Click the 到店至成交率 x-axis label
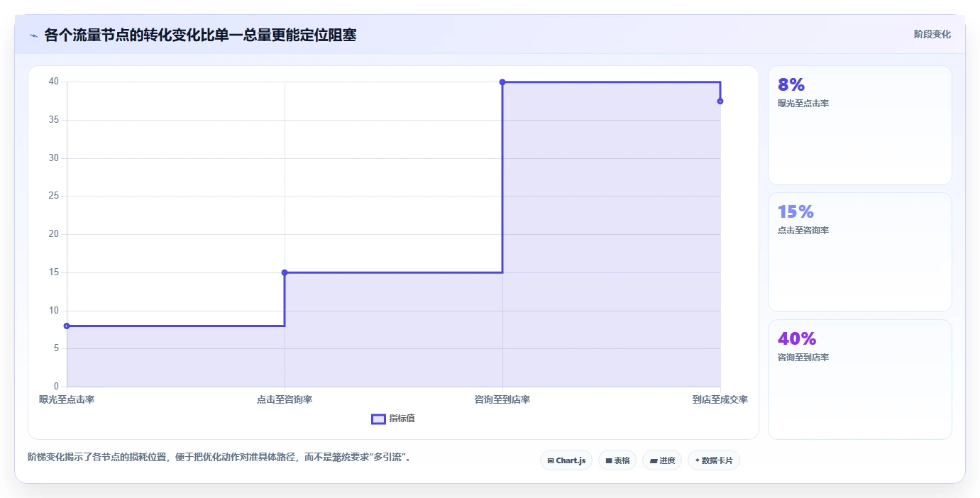 tap(720, 399)
